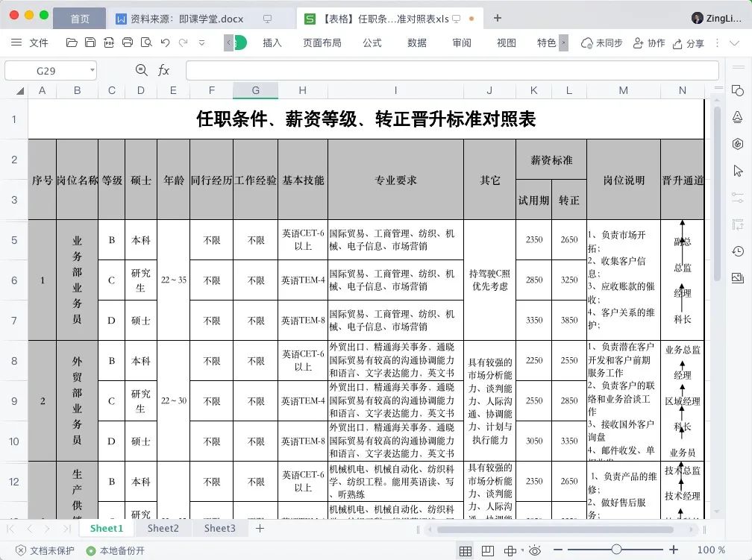Viewport: 752px width, 560px height.
Task: Click the select-all corner triangle
Action: [x=19, y=91]
